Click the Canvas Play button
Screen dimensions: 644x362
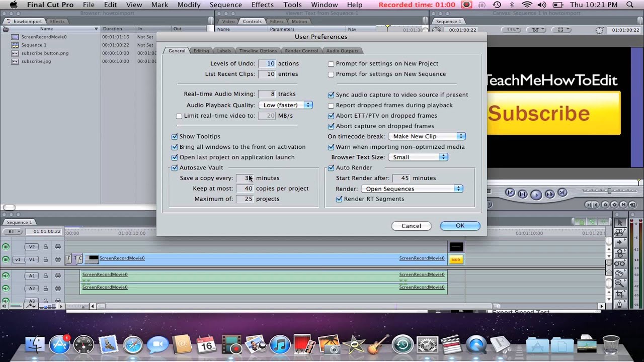point(536,195)
